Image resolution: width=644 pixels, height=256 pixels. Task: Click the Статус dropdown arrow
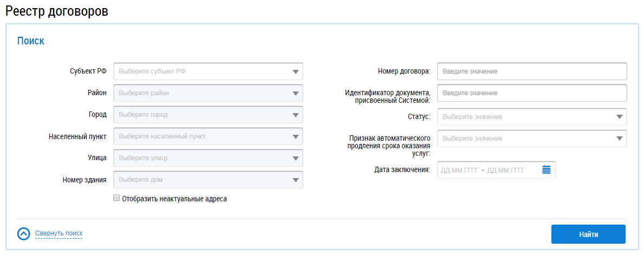click(620, 117)
